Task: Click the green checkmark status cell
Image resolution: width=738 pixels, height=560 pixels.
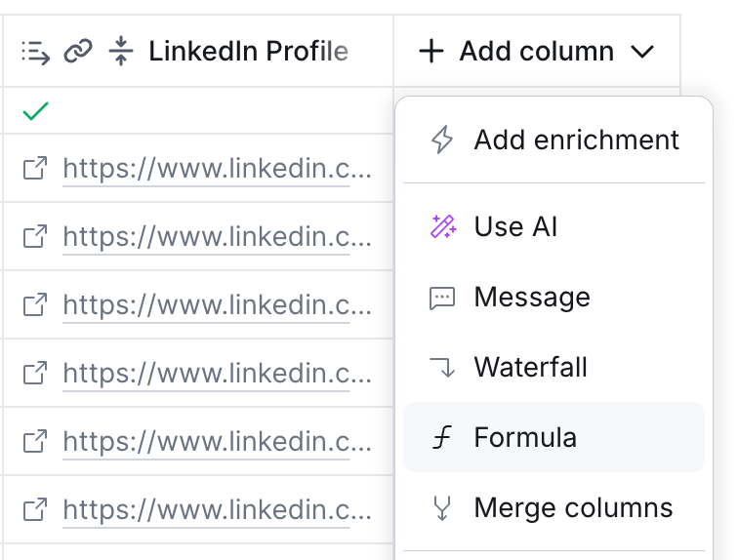Action: tap(35, 111)
